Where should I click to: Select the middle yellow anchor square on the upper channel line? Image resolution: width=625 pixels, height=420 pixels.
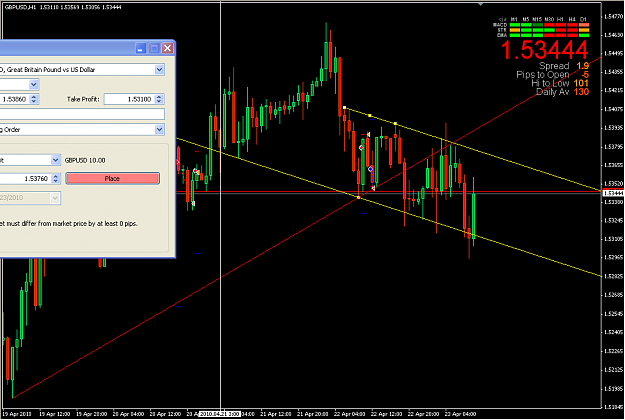370,116
